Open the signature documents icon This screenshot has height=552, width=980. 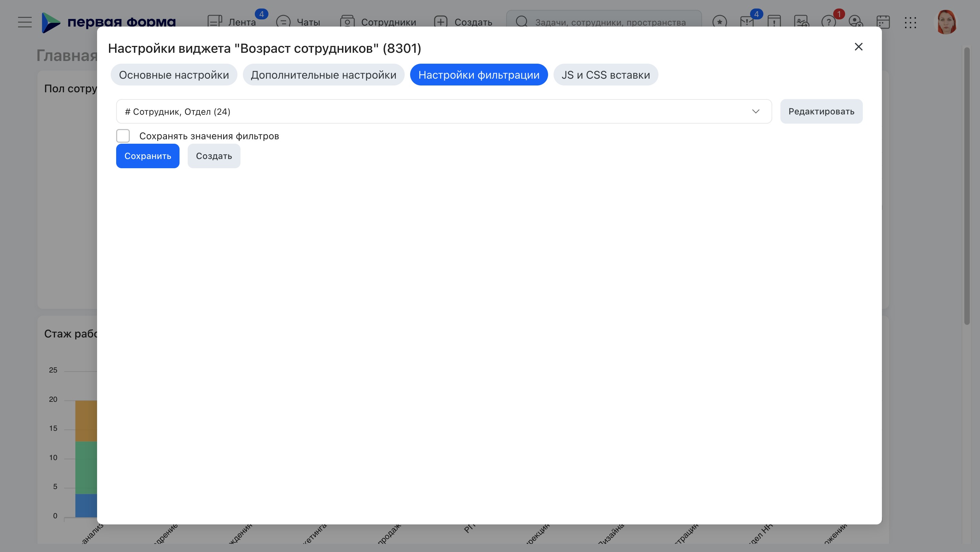pyautogui.click(x=801, y=22)
